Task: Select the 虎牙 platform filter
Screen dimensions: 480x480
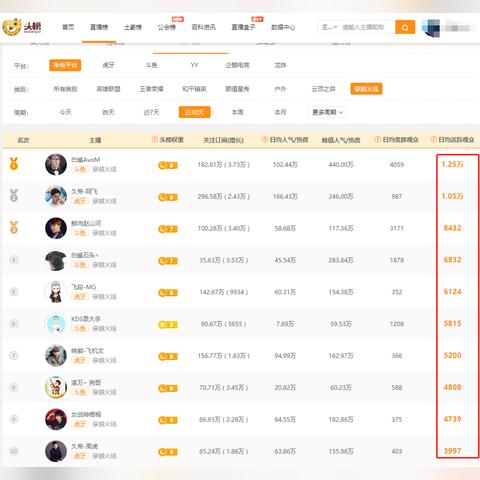Action: [108, 65]
